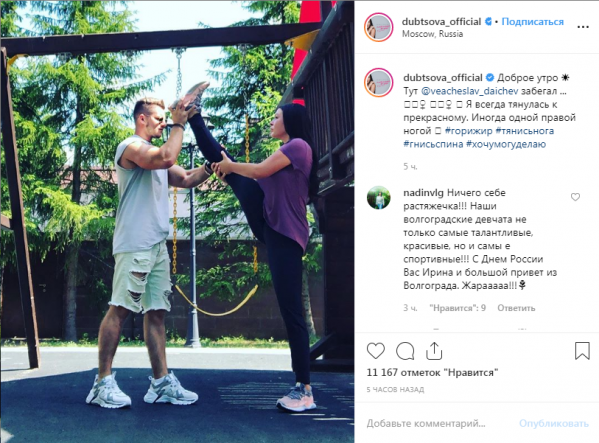Screen dimensions: 599x443
Task: Click the Подписаться follow link
Action: pos(532,22)
